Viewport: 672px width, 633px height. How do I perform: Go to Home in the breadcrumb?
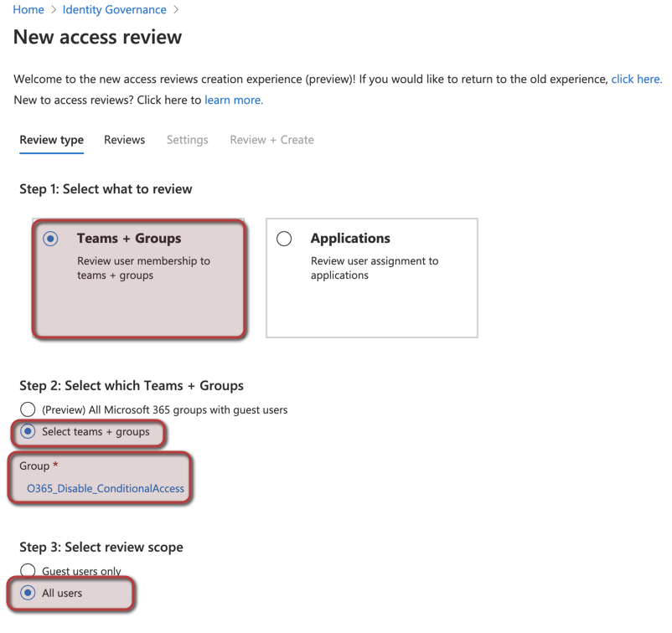[x=28, y=9]
